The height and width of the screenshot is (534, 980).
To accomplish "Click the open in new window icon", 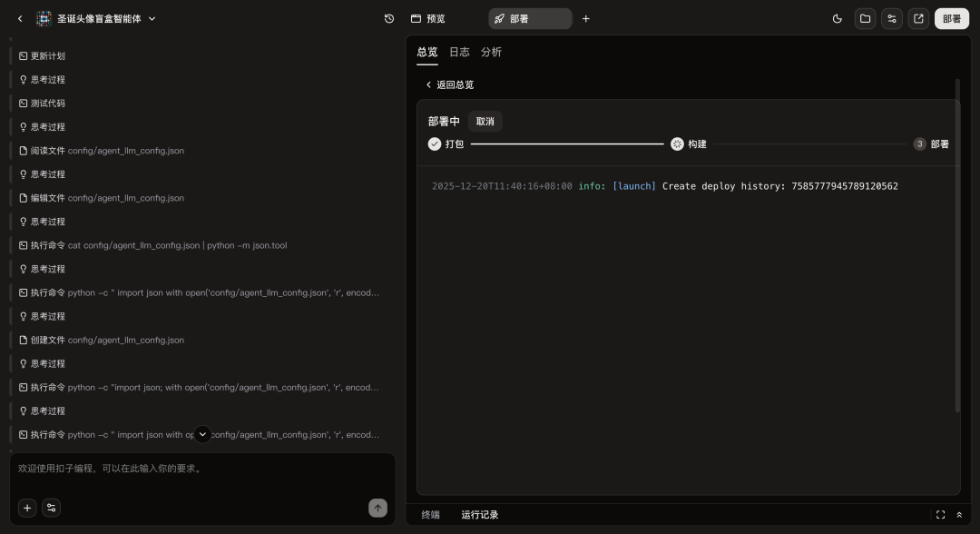I will click(x=918, y=18).
